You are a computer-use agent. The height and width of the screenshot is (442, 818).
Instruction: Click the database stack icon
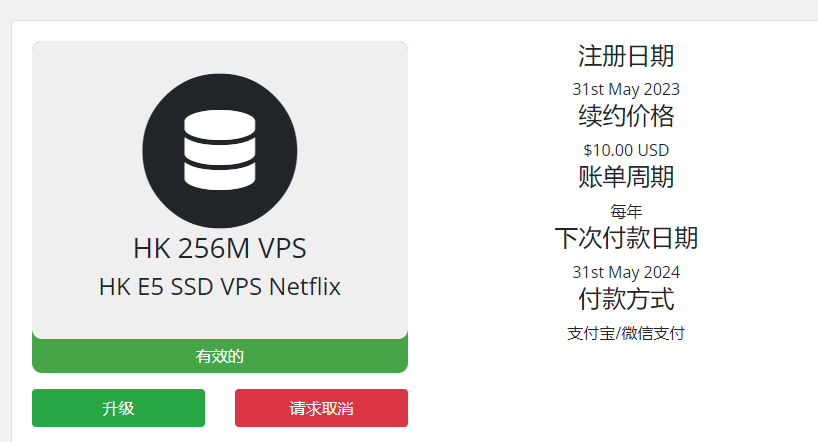(x=220, y=150)
